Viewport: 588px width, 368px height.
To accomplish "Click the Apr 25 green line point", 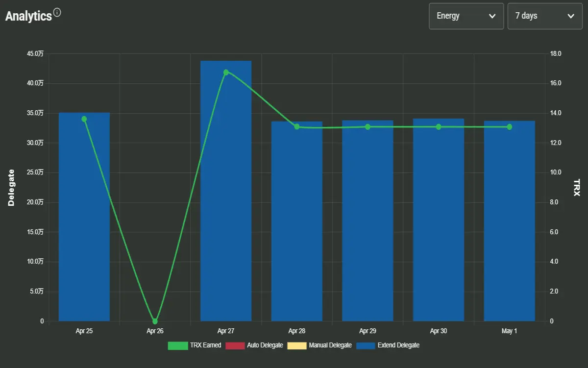I will pos(84,119).
